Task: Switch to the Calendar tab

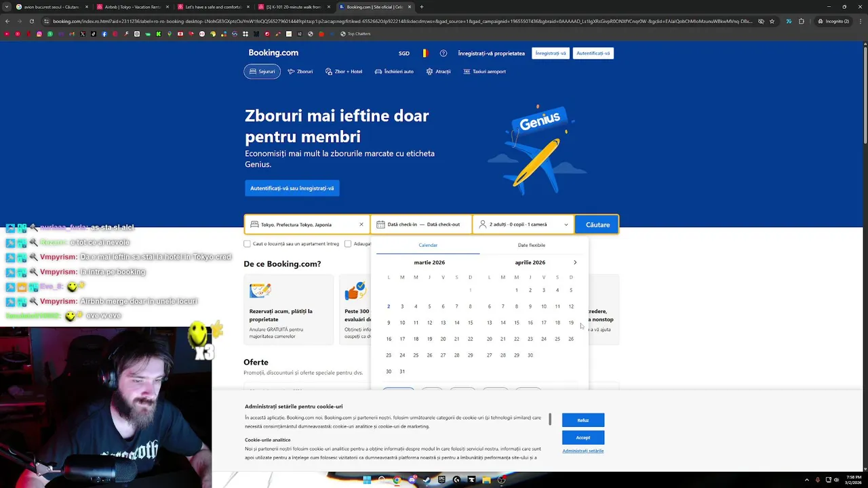Action: (428, 245)
